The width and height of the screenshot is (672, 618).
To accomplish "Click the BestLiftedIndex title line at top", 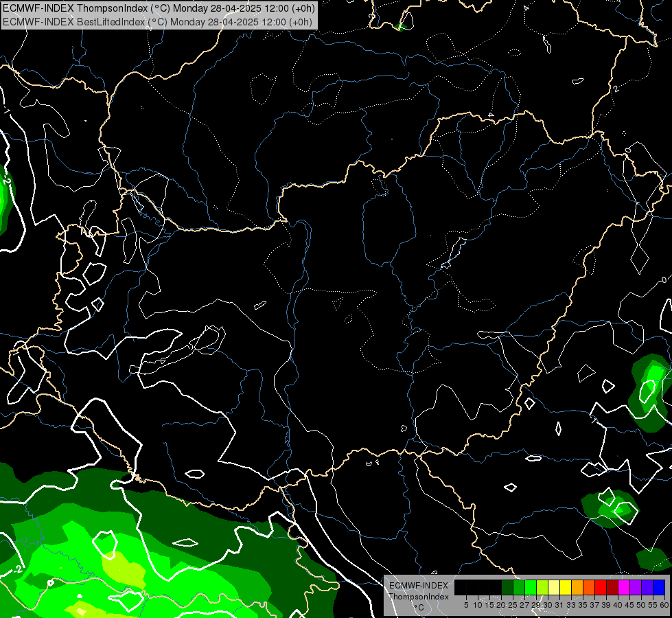I will point(157,22).
